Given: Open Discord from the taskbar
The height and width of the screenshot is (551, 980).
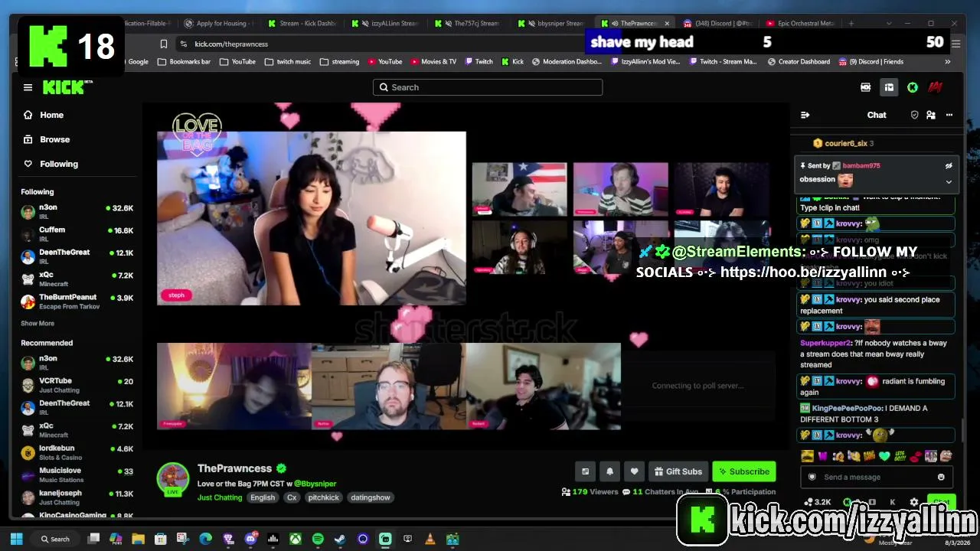Looking at the screenshot, I should pos(250,539).
